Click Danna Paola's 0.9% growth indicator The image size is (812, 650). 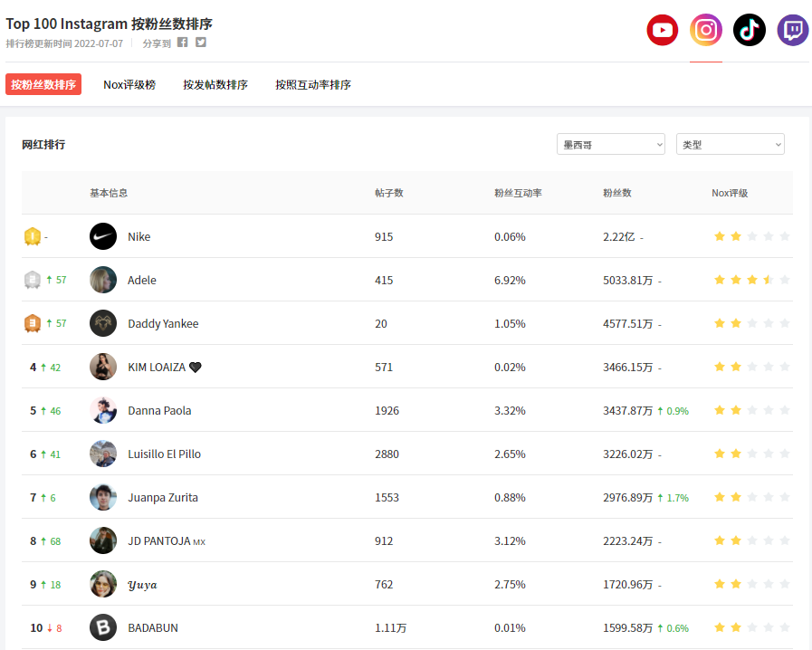(x=673, y=411)
